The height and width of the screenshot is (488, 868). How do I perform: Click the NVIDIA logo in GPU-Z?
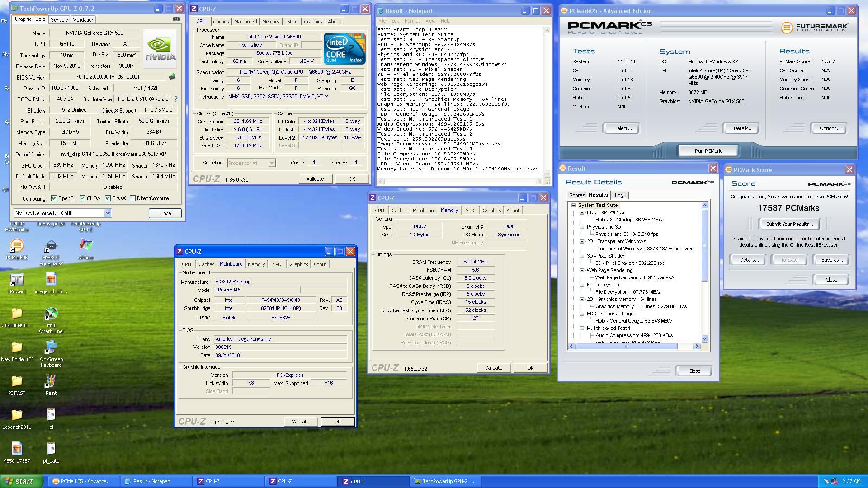(x=160, y=49)
